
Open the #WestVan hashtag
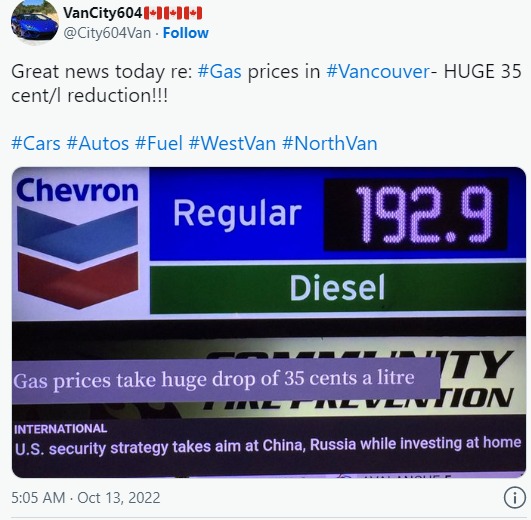click(232, 143)
